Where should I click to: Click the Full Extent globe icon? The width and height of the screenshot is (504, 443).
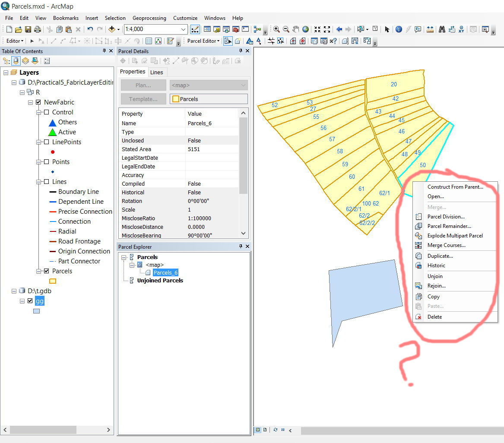tap(305, 29)
